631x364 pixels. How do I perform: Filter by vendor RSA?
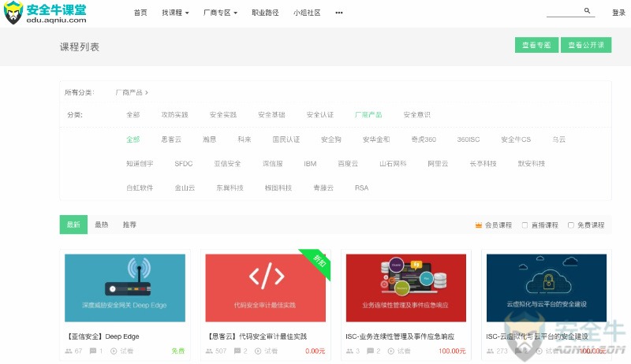tap(361, 188)
